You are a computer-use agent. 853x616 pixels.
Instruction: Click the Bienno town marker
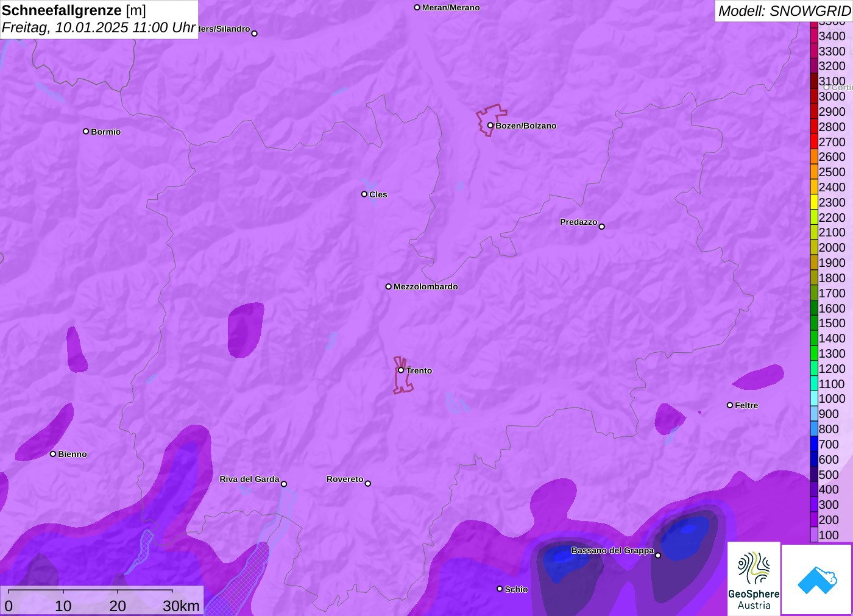[x=53, y=454]
